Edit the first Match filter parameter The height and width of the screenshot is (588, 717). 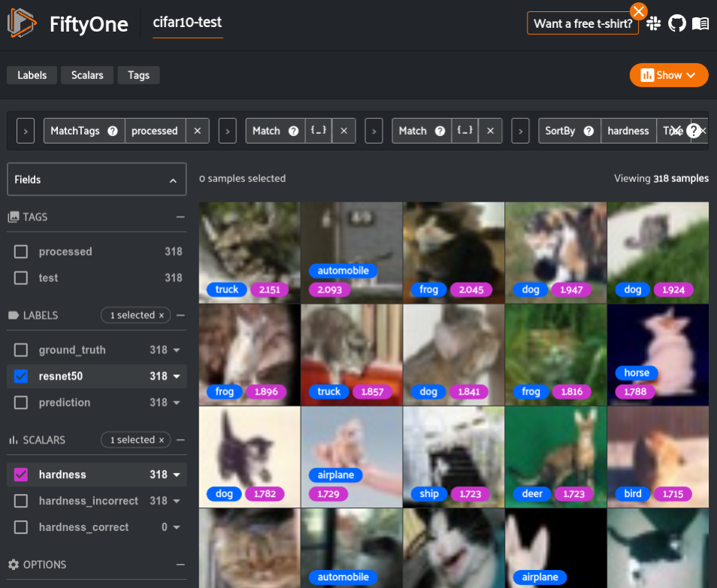(x=318, y=131)
